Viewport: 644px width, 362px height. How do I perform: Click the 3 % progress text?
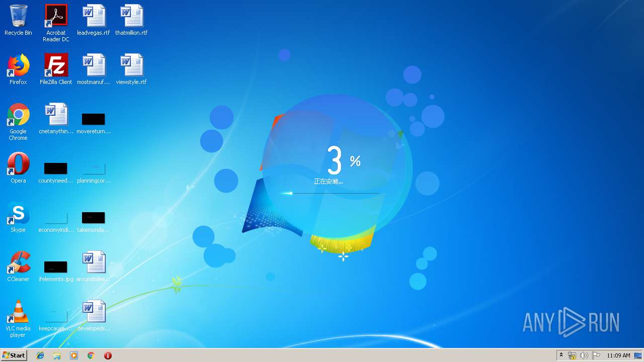344,161
